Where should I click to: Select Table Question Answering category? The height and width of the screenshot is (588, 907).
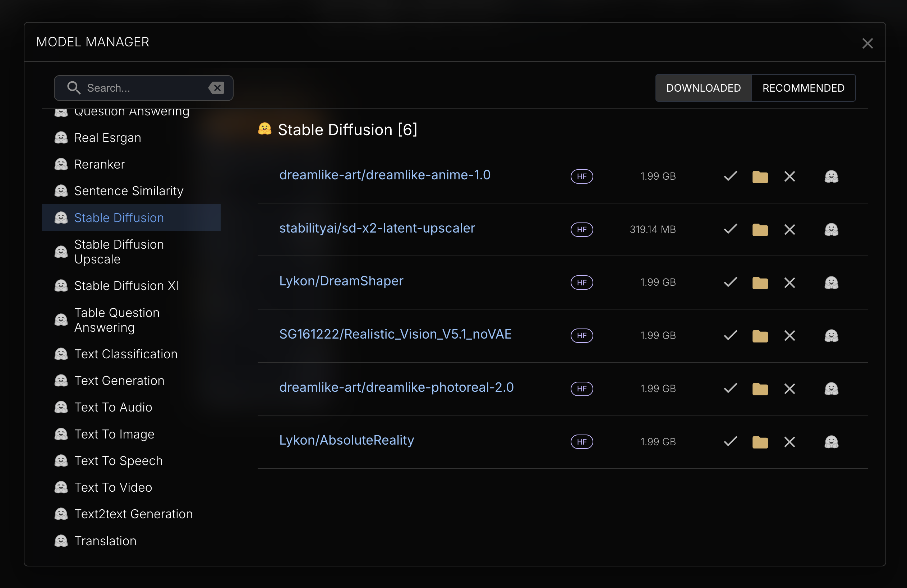tap(131, 320)
